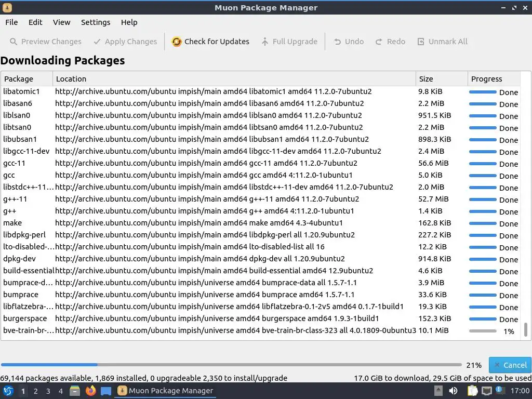Select the build-essential package name

[29, 270]
